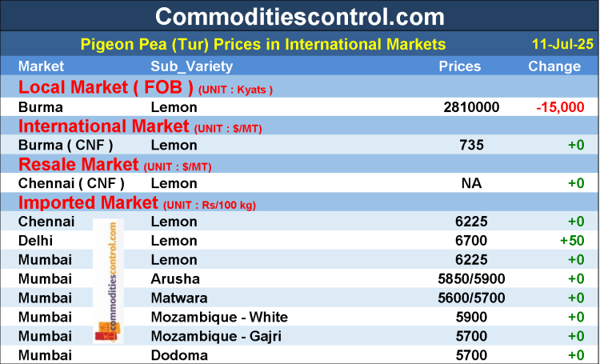Image resolution: width=600 pixels, height=364 pixels.
Task: Select the Imported Market section heading
Action: pos(86,202)
